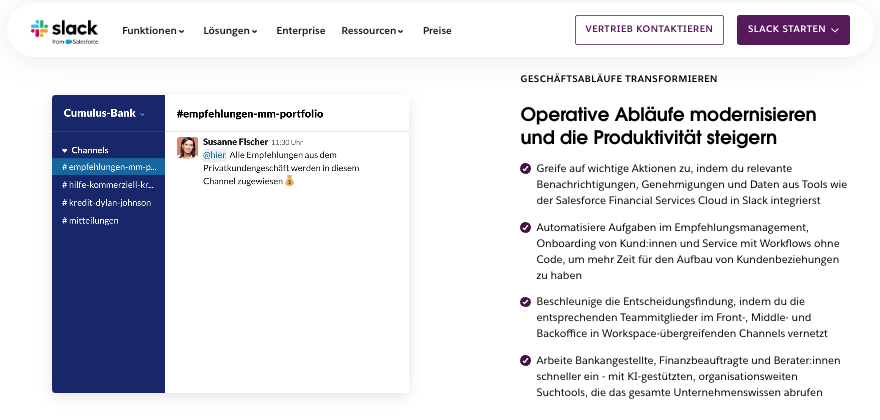Click the Slack logo
Screen dimensions: 880x420
coord(65,31)
